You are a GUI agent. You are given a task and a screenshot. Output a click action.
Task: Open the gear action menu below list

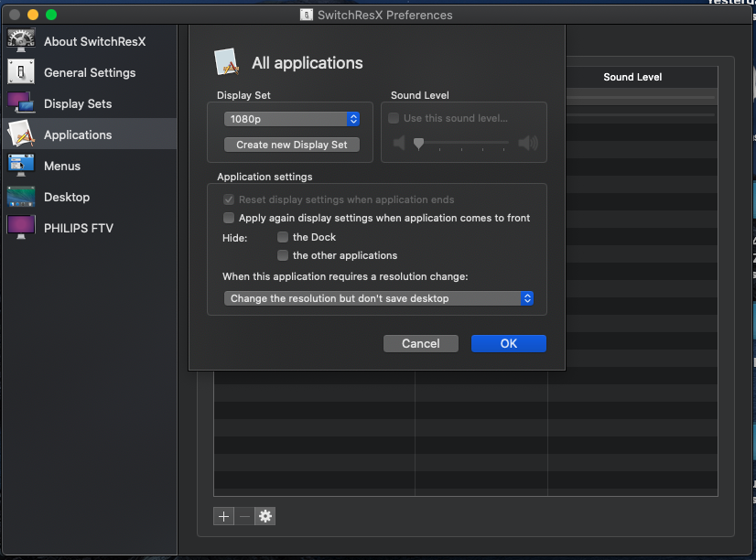pyautogui.click(x=265, y=516)
